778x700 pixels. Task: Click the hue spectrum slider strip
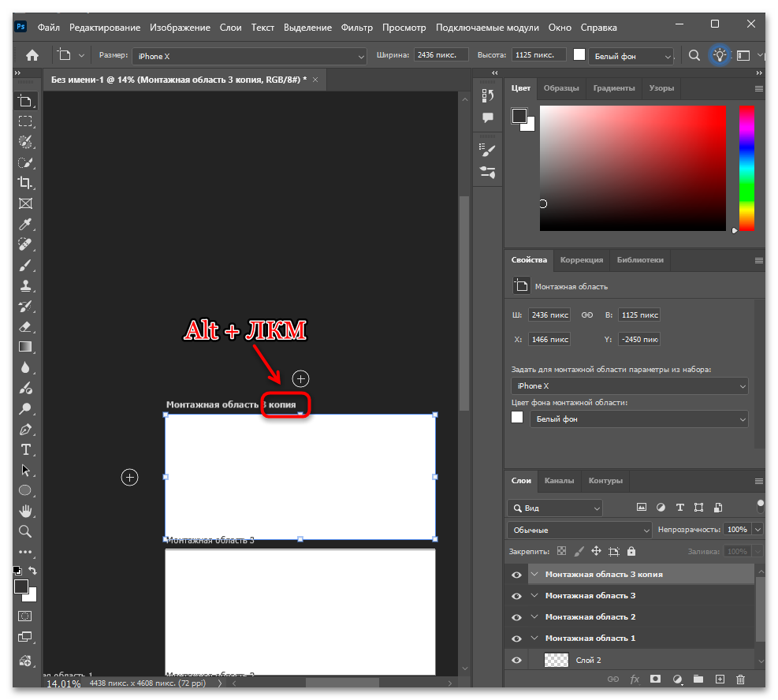(x=746, y=168)
